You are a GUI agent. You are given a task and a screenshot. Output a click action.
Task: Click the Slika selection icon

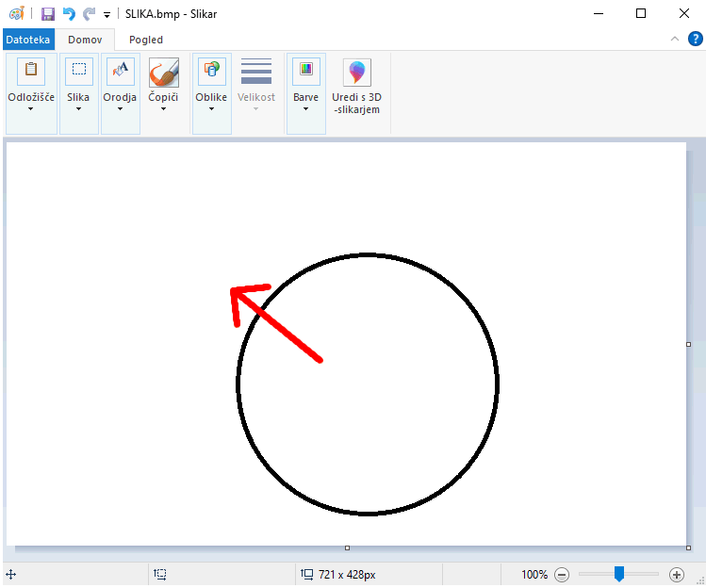point(78,71)
